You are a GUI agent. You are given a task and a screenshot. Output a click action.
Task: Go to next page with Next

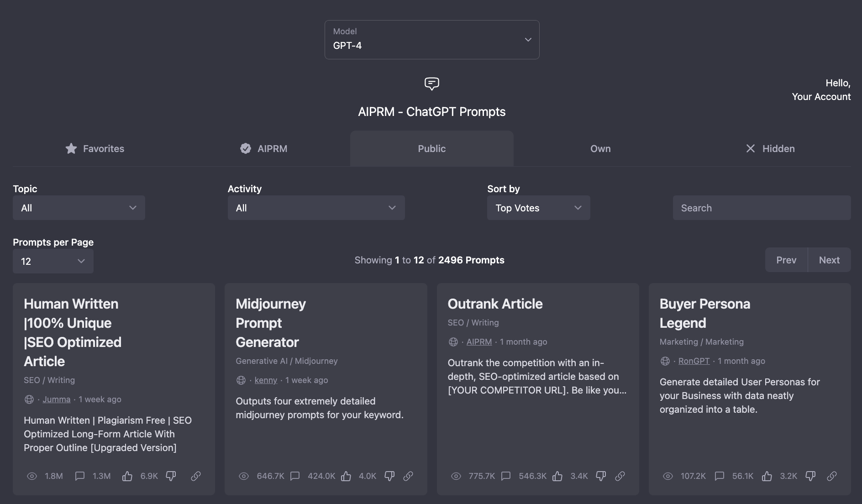[x=829, y=260]
